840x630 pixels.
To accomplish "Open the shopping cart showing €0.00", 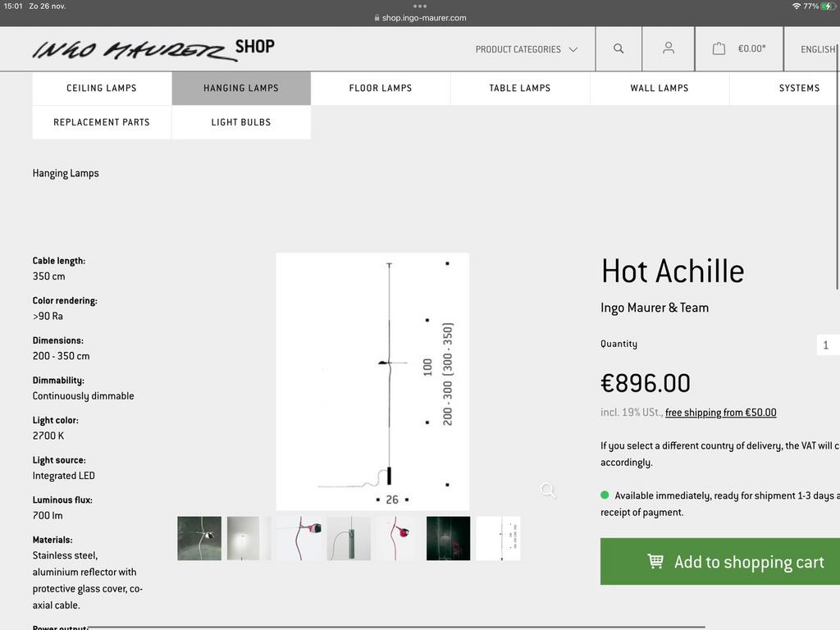I will tap(737, 49).
